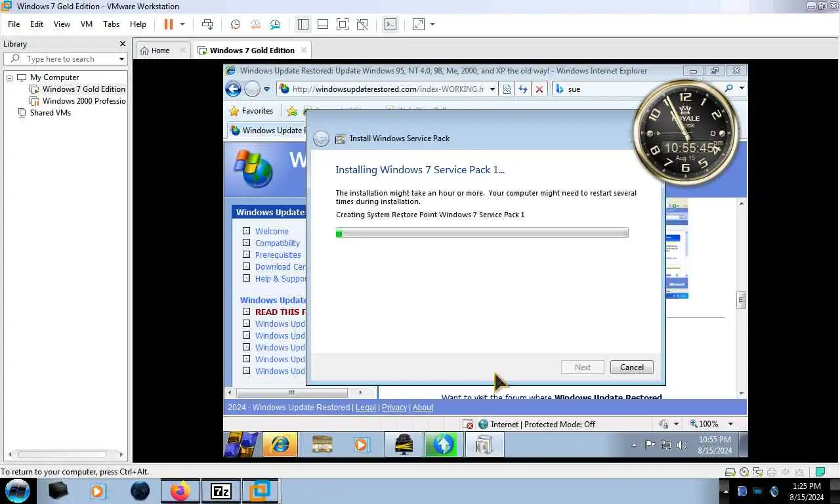Viewport: 840px width, 504px height.
Task: Enter full screen mode icon
Action: click(x=342, y=24)
